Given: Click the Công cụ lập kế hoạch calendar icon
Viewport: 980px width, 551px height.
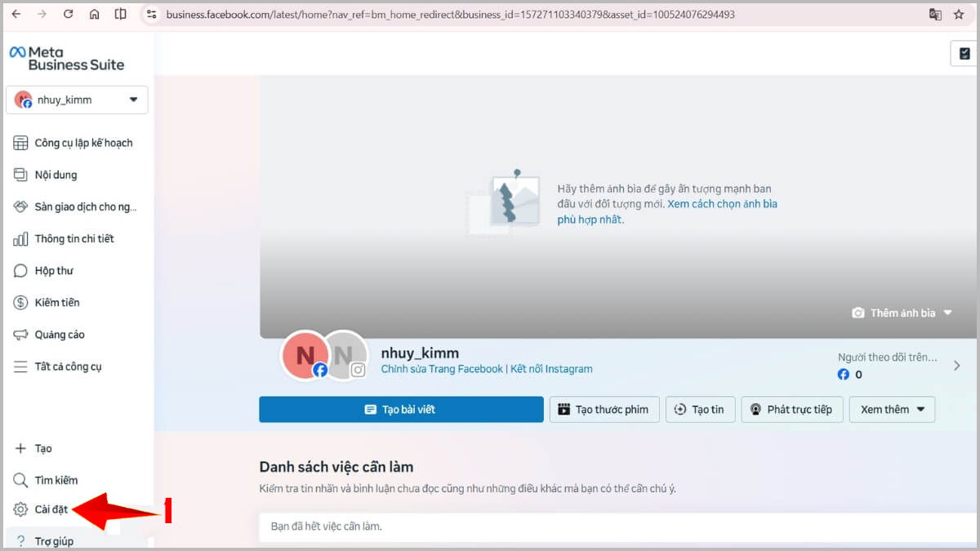Looking at the screenshot, I should 21,142.
